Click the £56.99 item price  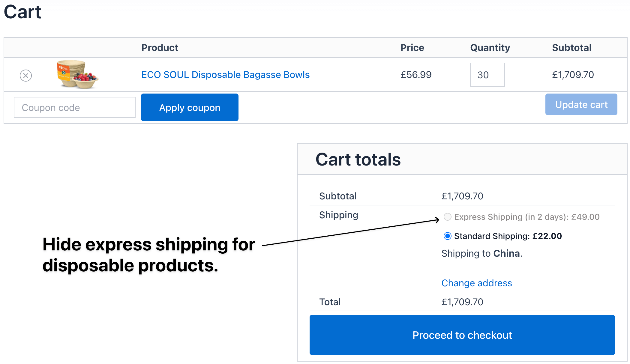pyautogui.click(x=416, y=75)
